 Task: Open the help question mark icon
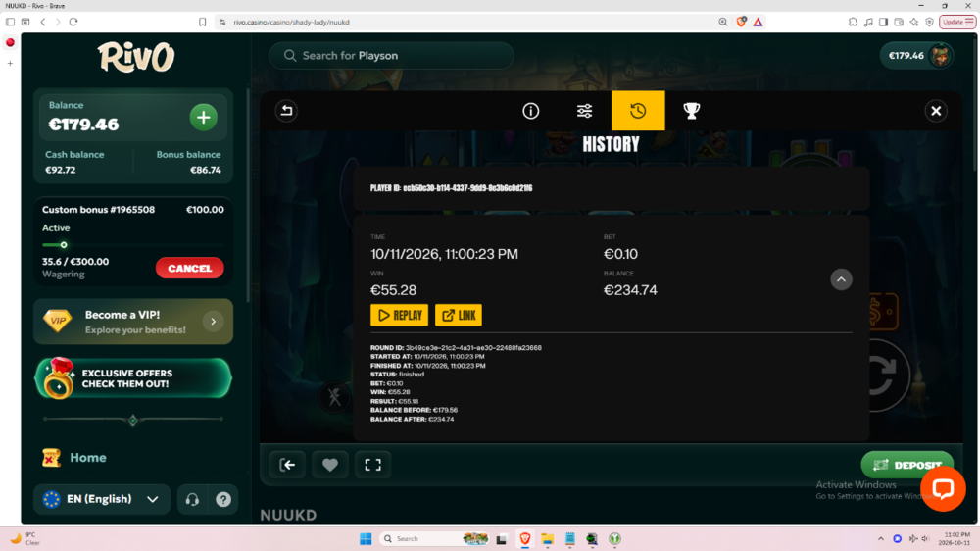coord(223,499)
